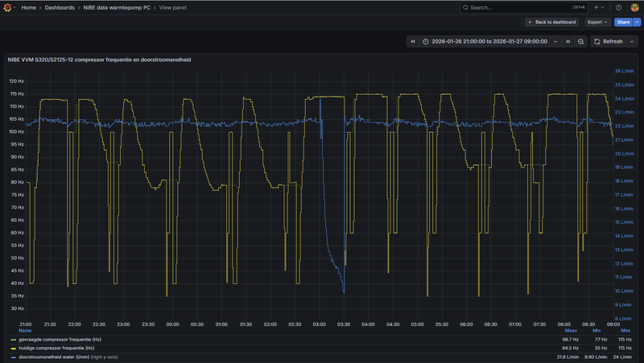This screenshot has width=644, height=363.
Task: Change color of doorstroomsnelheid series swatch
Action: pos(13,357)
